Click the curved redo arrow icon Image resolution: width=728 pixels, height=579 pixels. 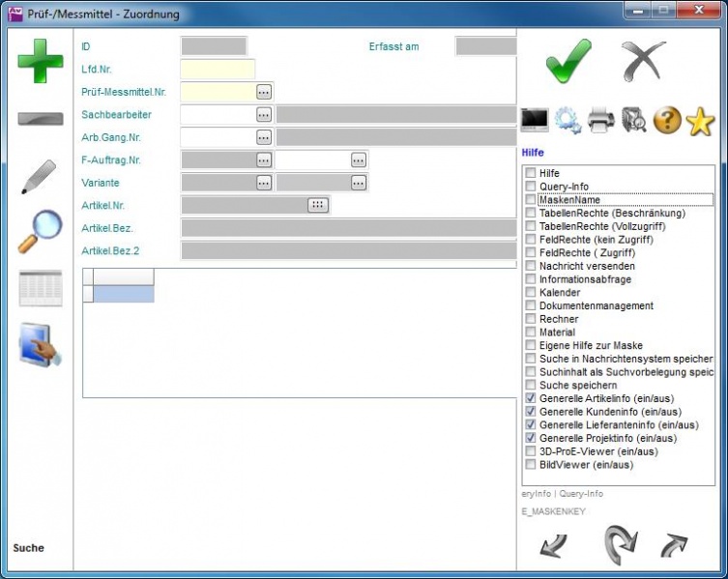[x=619, y=545]
